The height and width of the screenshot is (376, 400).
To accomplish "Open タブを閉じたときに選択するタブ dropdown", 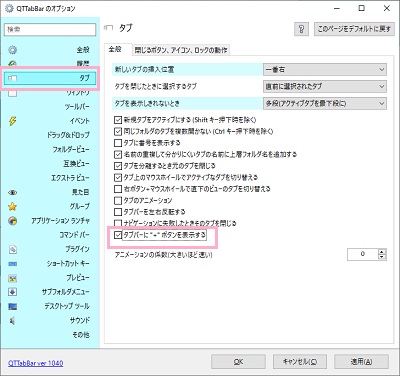I will (325, 87).
